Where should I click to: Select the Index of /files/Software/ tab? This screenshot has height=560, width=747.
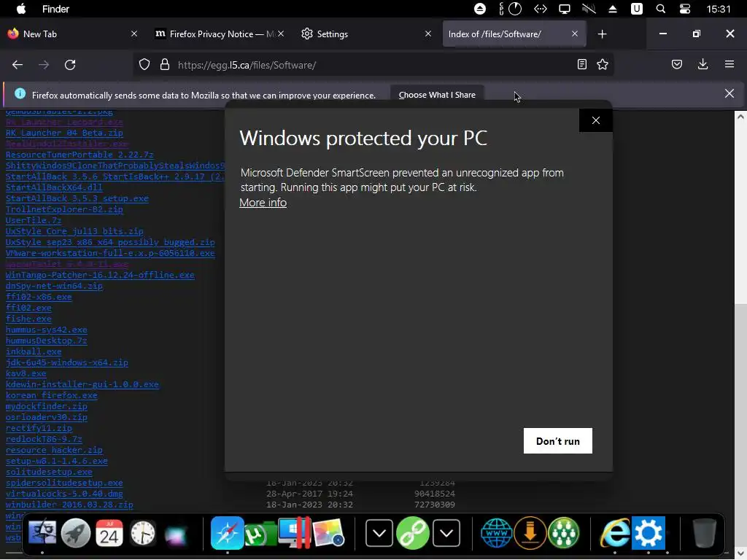pyautogui.click(x=514, y=34)
